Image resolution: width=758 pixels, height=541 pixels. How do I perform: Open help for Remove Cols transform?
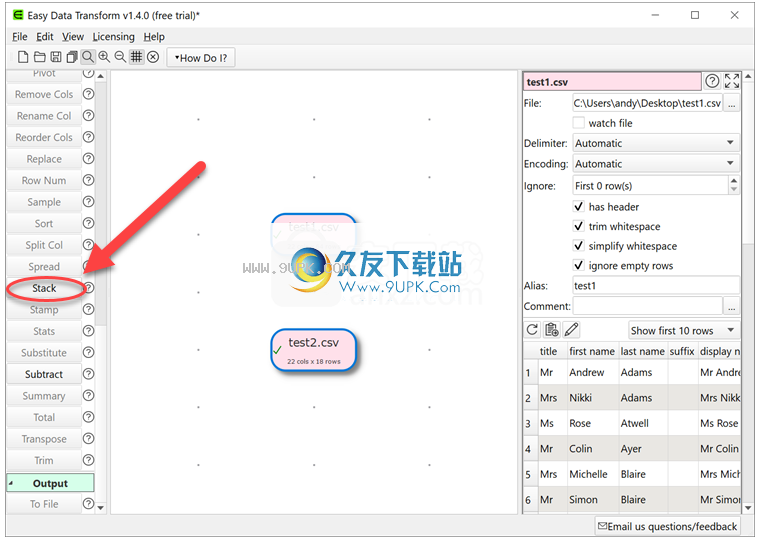pyautogui.click(x=88, y=94)
